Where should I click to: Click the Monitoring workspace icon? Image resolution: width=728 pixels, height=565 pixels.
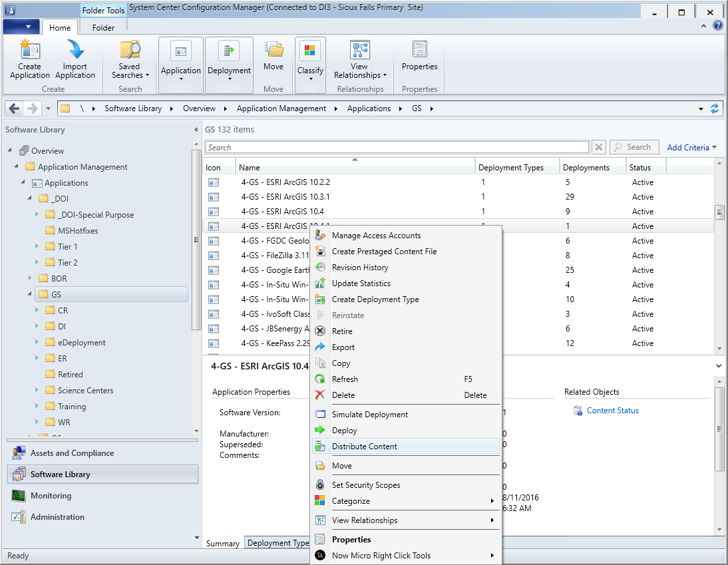pos(19,496)
